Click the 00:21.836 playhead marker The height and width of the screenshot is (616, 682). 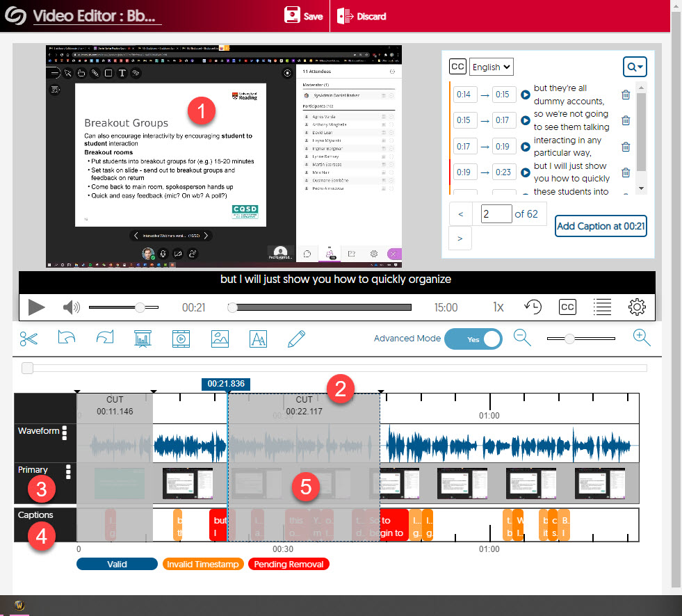(226, 384)
